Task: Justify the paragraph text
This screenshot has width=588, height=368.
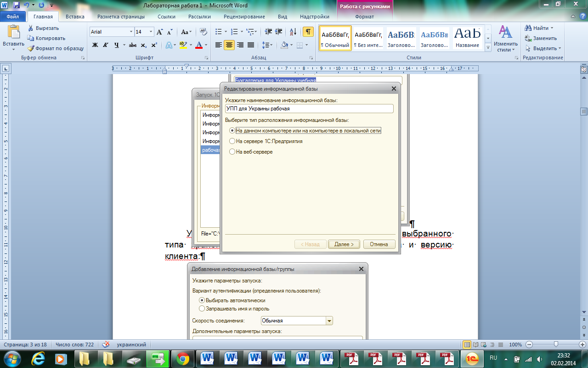Action: [251, 45]
